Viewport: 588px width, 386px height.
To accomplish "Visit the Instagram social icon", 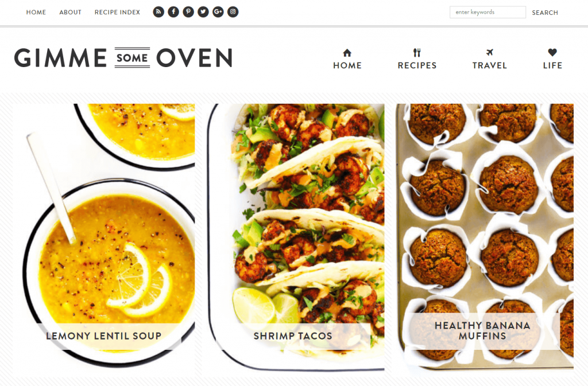I will [233, 12].
